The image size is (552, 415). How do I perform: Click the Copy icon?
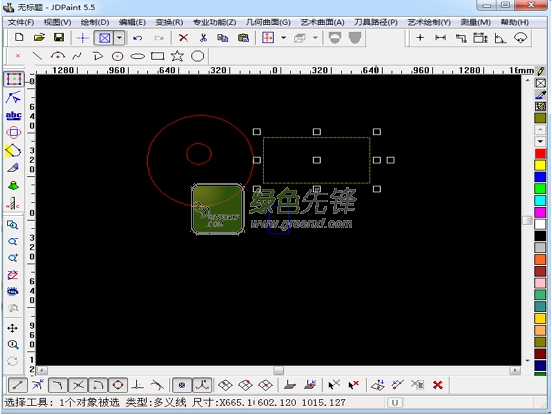(x=222, y=38)
